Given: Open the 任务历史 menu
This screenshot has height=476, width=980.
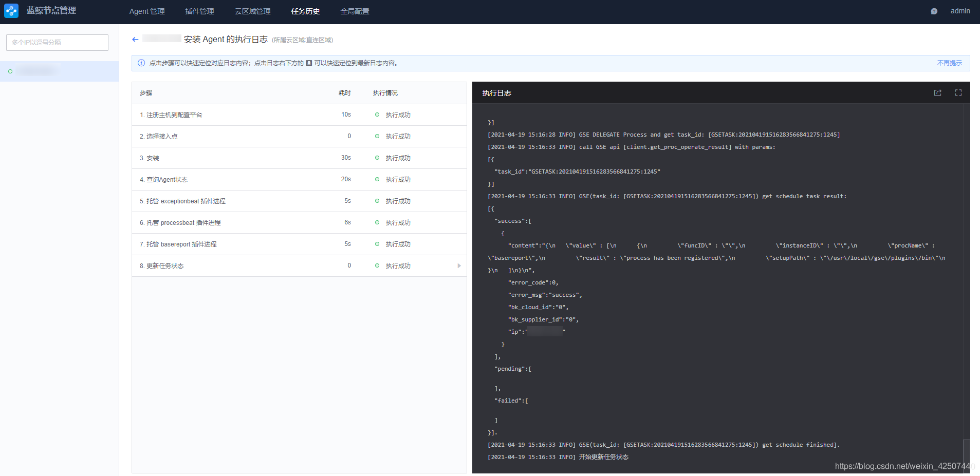Looking at the screenshot, I should (x=305, y=11).
